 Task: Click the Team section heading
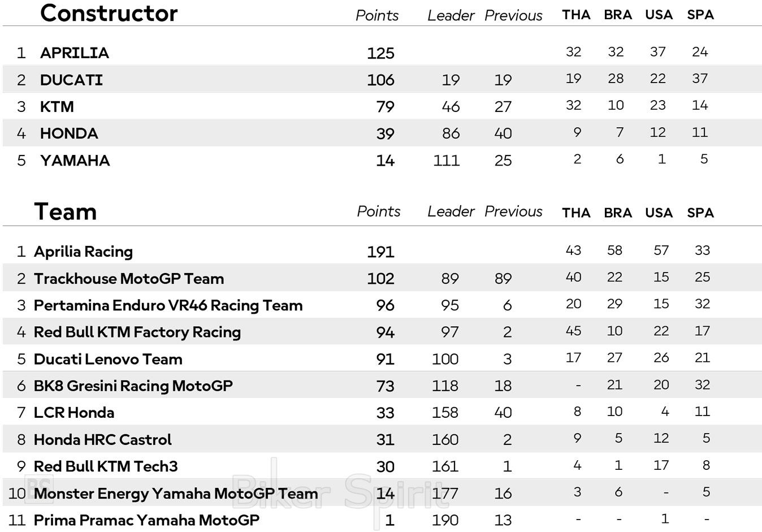pos(66,212)
